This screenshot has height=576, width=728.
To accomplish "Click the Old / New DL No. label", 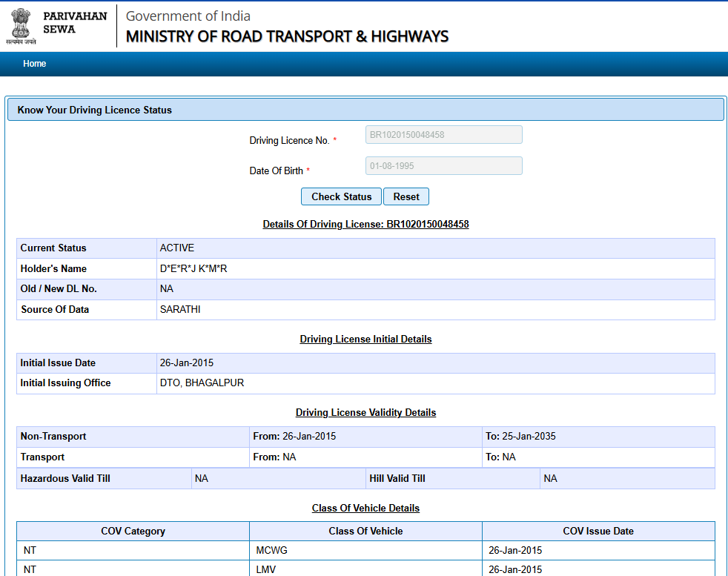I will [x=59, y=288].
